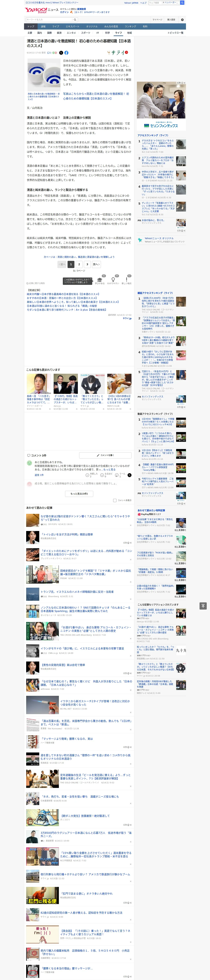This screenshot has width=210, height=980.
Task: Open 購入履歴 link
Action: point(171,20)
